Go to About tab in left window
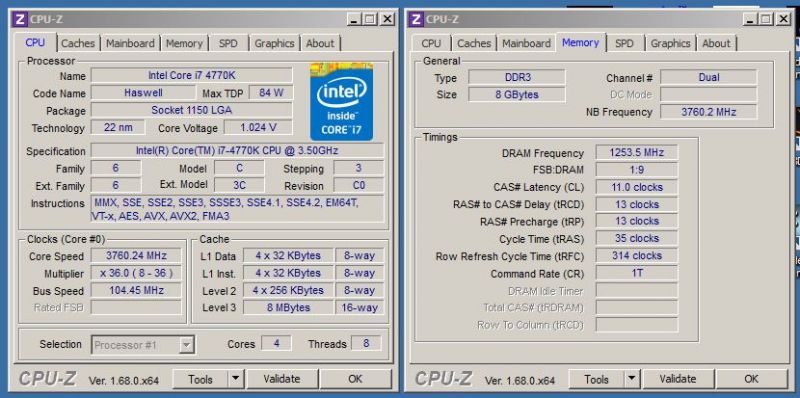 click(x=320, y=43)
